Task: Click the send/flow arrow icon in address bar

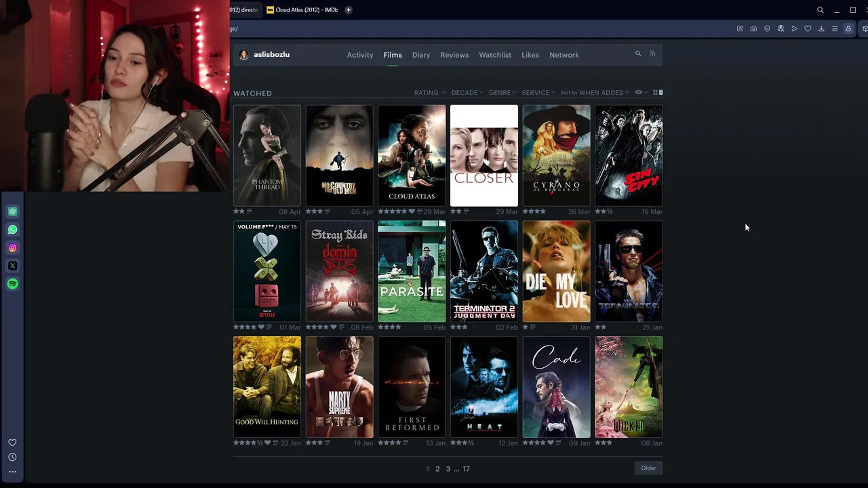Action: [794, 28]
